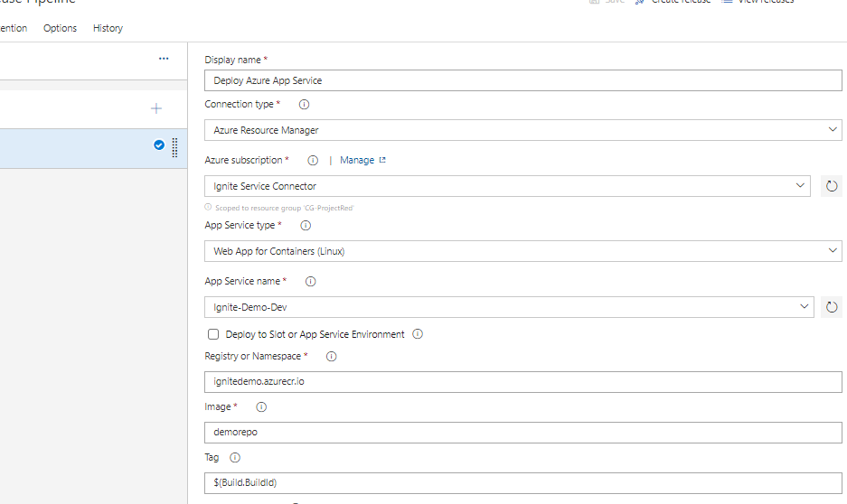Expand the App Service name dropdown
The image size is (847, 504).
pos(804,306)
